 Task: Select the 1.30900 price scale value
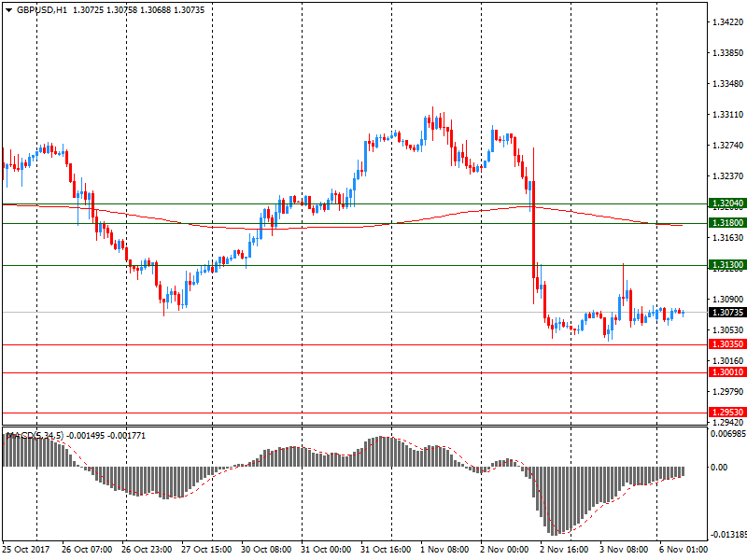(x=728, y=299)
